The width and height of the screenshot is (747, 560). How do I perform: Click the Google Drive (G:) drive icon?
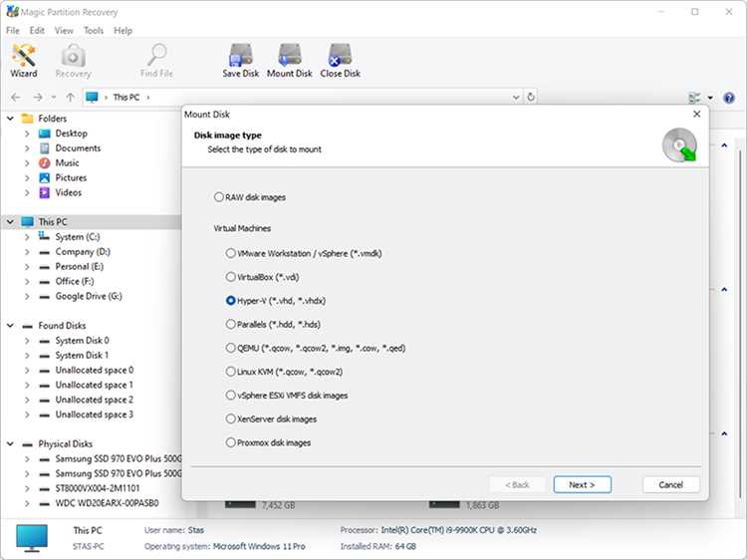(x=44, y=296)
